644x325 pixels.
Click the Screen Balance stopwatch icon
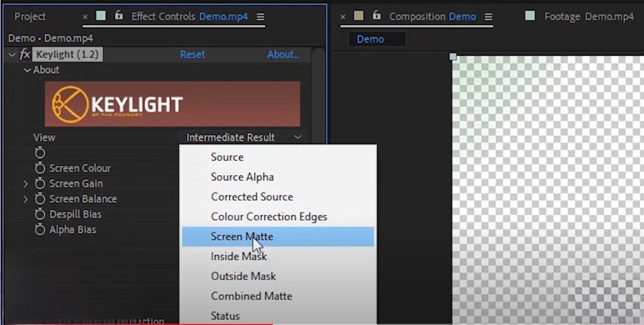[40, 199]
